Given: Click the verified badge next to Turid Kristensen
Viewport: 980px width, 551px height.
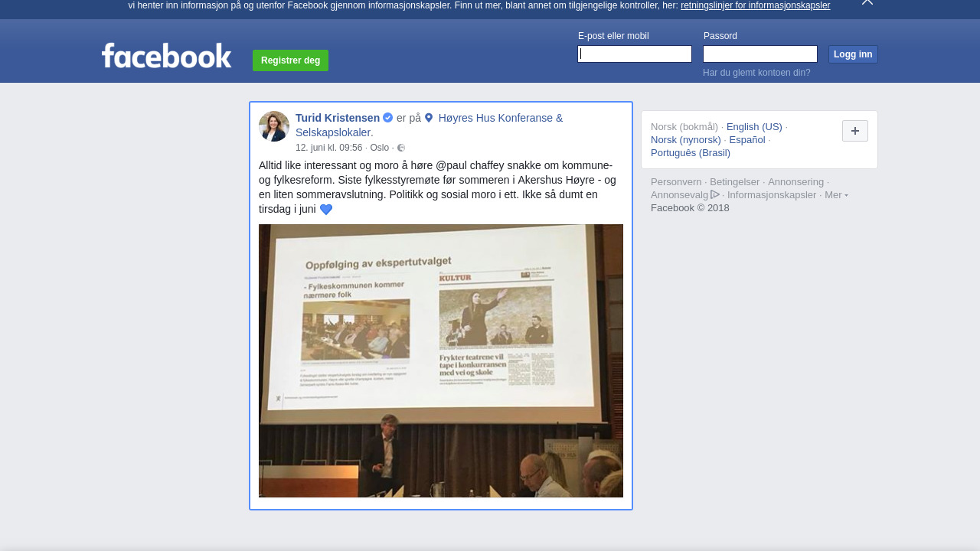Looking at the screenshot, I should (x=388, y=118).
